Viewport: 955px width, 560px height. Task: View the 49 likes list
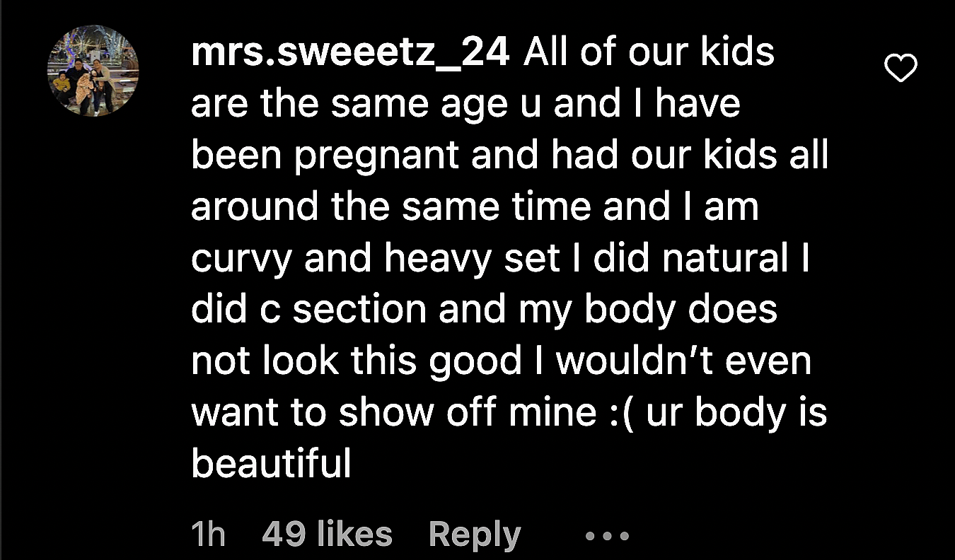click(x=327, y=535)
